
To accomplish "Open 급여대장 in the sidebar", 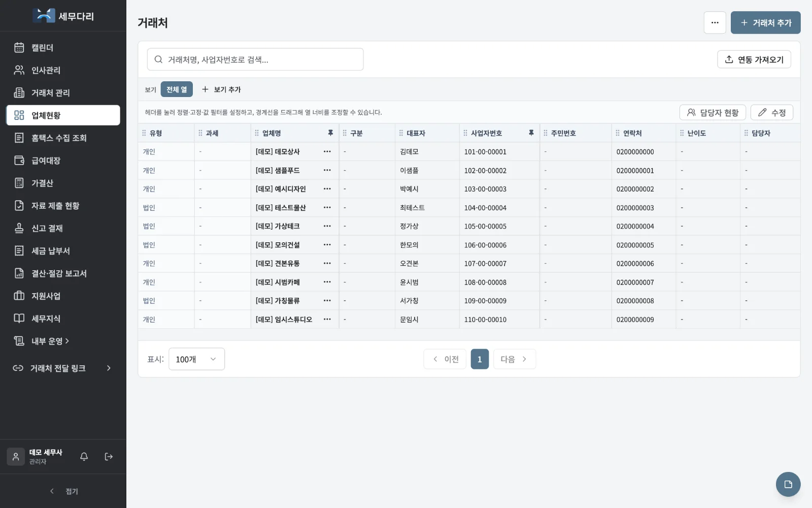I will tap(63, 161).
